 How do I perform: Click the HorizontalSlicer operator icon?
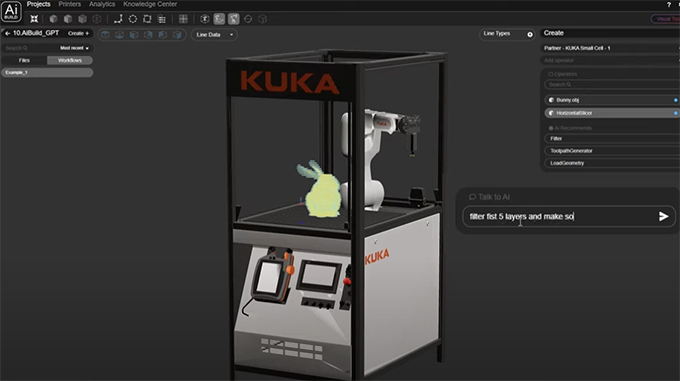551,113
